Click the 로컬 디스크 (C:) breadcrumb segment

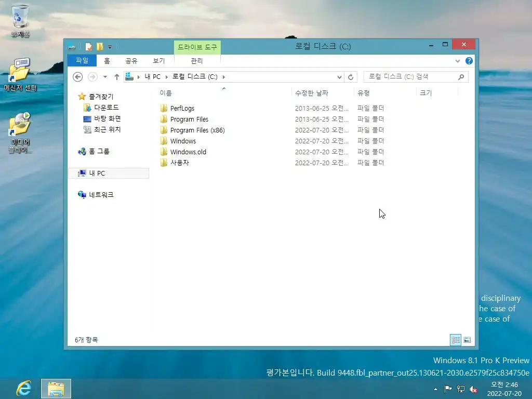(195, 77)
